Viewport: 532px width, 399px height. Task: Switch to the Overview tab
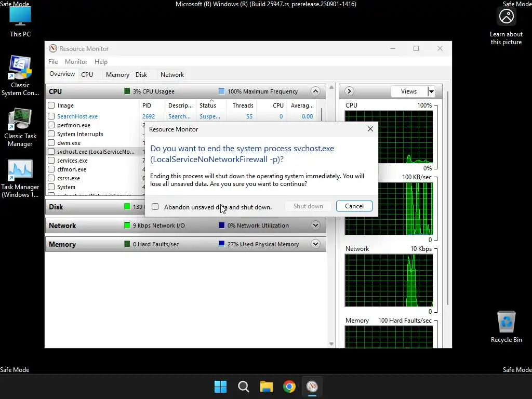tap(62, 74)
